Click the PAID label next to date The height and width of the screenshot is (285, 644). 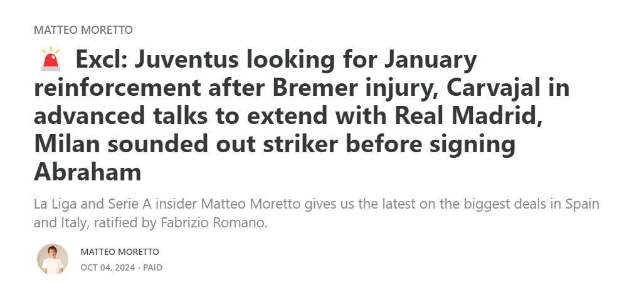tap(152, 268)
